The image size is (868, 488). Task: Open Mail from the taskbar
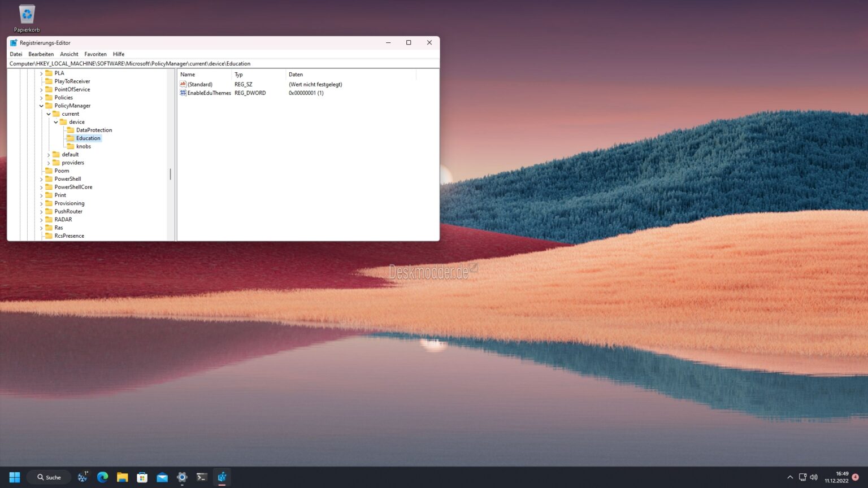(x=162, y=477)
